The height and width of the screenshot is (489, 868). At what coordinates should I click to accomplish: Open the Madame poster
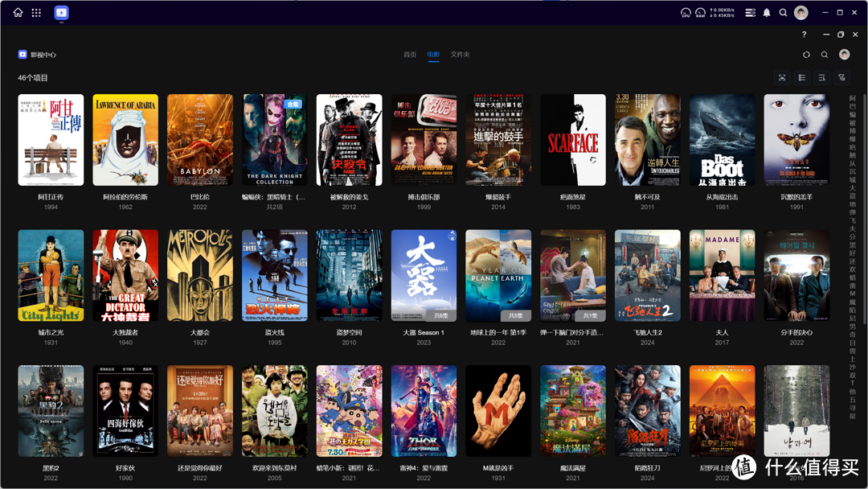click(722, 275)
